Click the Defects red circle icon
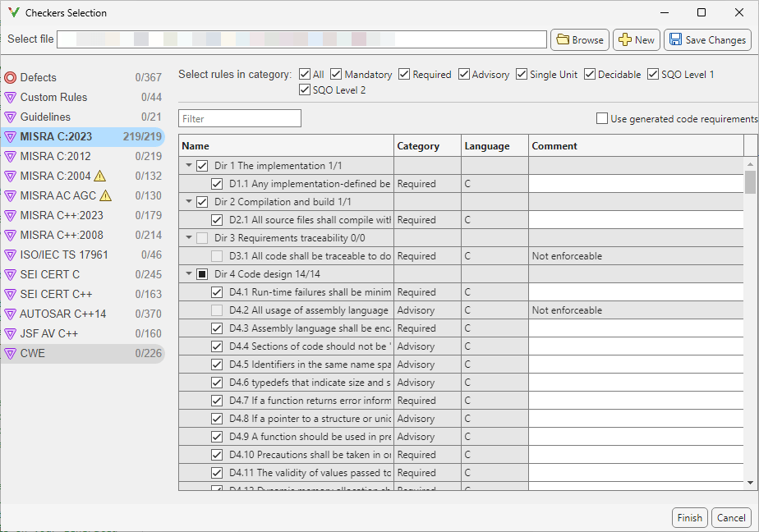The height and width of the screenshot is (532, 759). click(10, 78)
